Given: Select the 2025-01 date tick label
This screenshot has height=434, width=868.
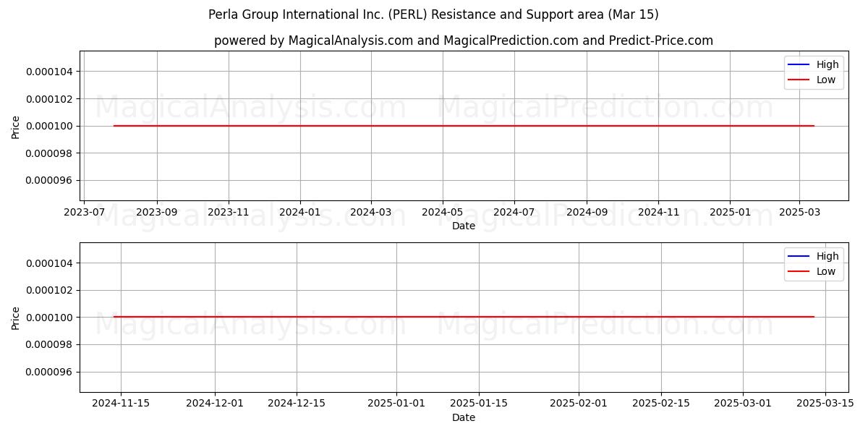Looking at the screenshot, I should pyautogui.click(x=730, y=212).
